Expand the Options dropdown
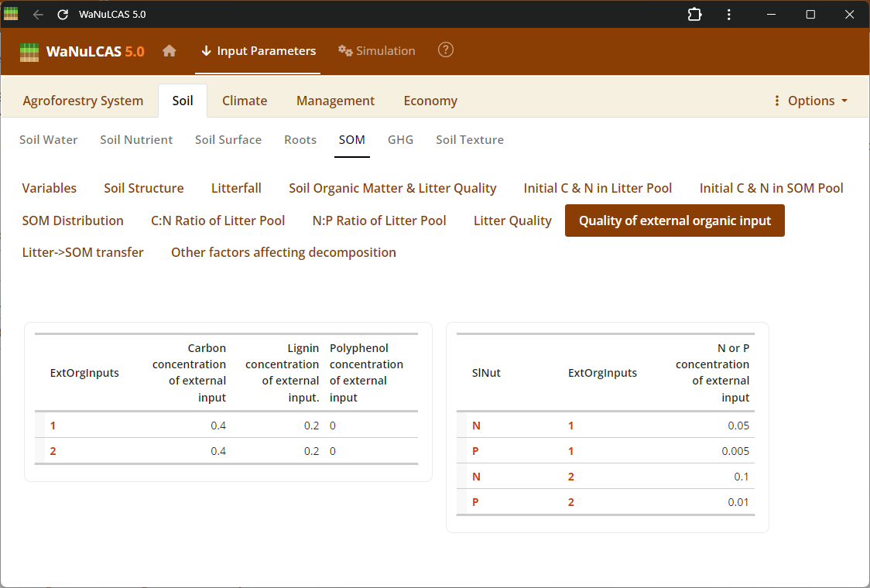 point(810,101)
